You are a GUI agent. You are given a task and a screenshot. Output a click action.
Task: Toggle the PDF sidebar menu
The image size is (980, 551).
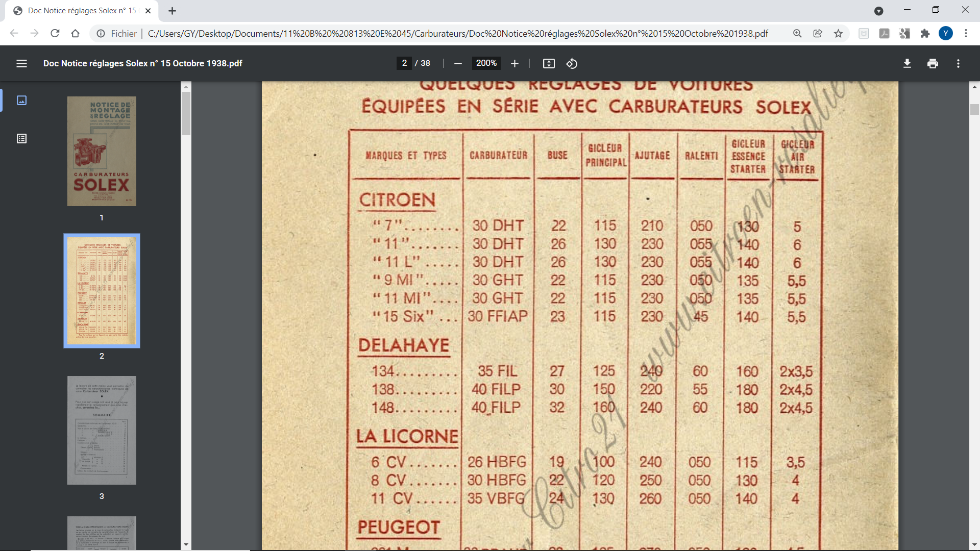click(21, 63)
